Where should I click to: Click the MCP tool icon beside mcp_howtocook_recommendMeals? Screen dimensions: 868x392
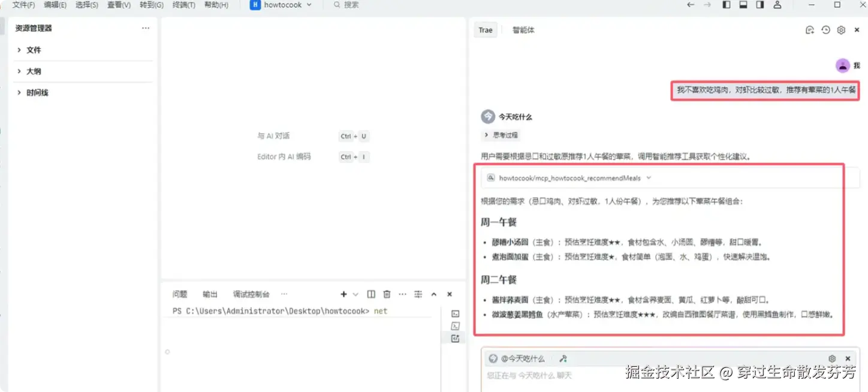pyautogui.click(x=492, y=177)
